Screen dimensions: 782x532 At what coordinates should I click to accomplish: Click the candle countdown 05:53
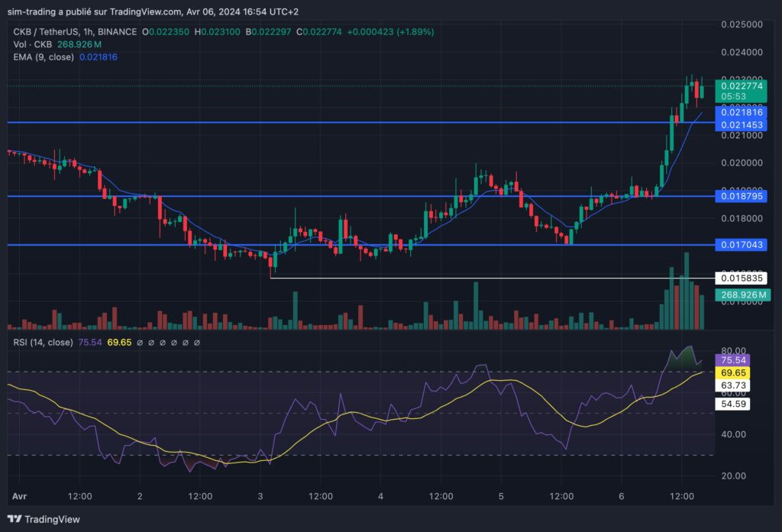(734, 97)
